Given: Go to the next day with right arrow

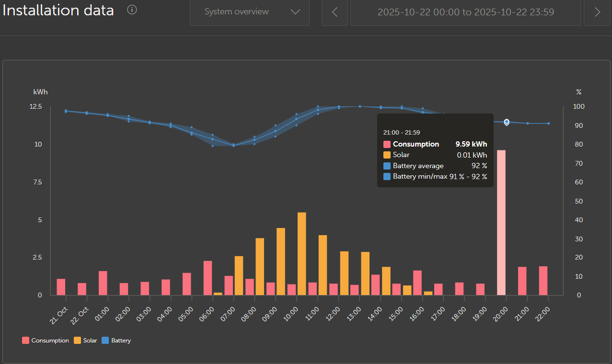Looking at the screenshot, I should click(x=597, y=12).
